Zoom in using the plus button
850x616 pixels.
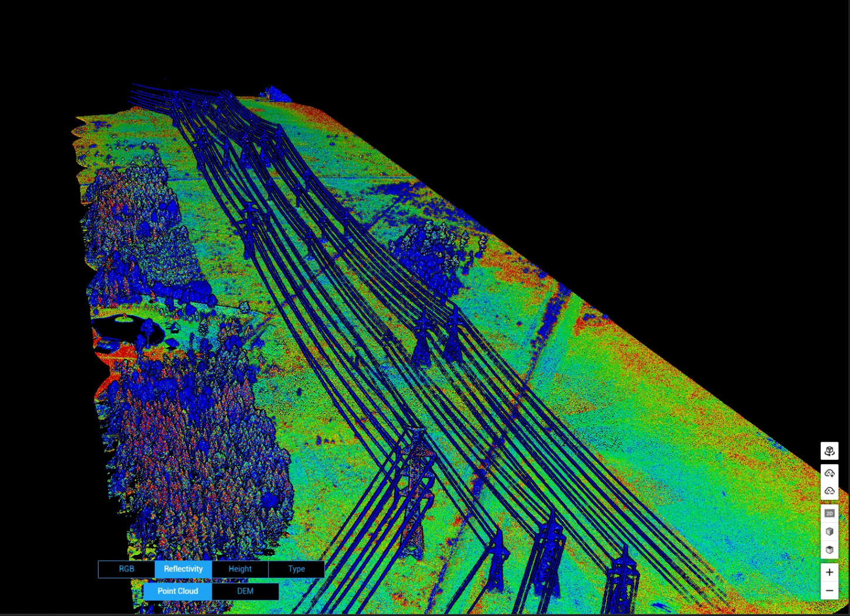[829, 572]
